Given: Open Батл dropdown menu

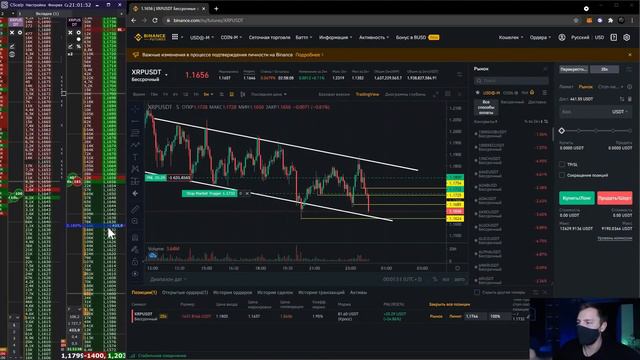Looking at the screenshot, I should 304,37.
